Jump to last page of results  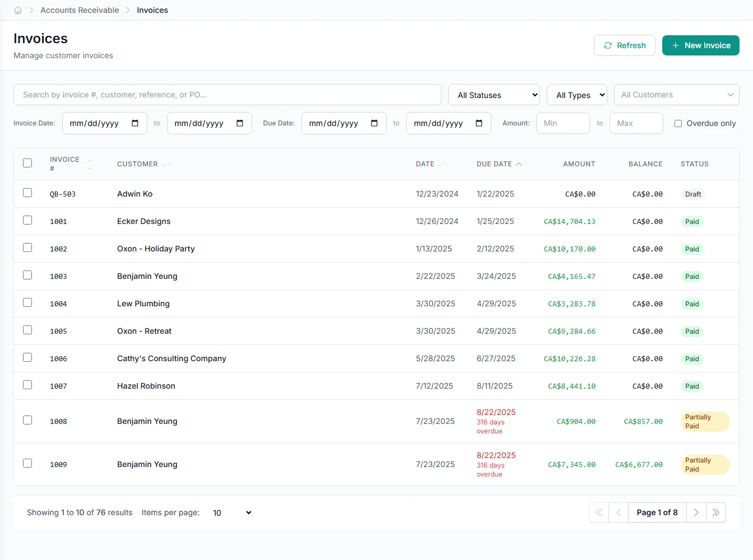click(x=715, y=512)
